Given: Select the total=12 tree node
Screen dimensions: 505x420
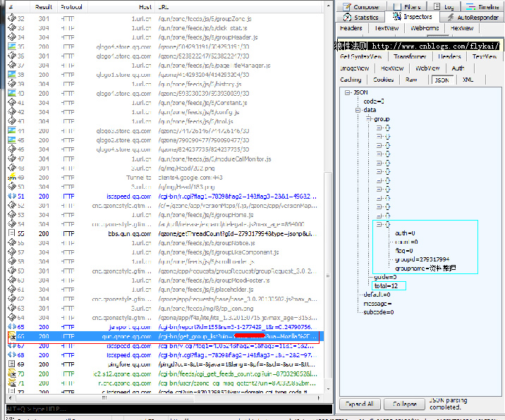Looking at the screenshot, I should [x=386, y=286].
